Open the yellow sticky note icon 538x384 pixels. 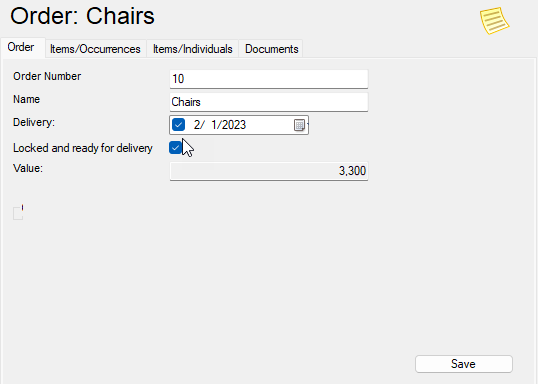pos(494,21)
